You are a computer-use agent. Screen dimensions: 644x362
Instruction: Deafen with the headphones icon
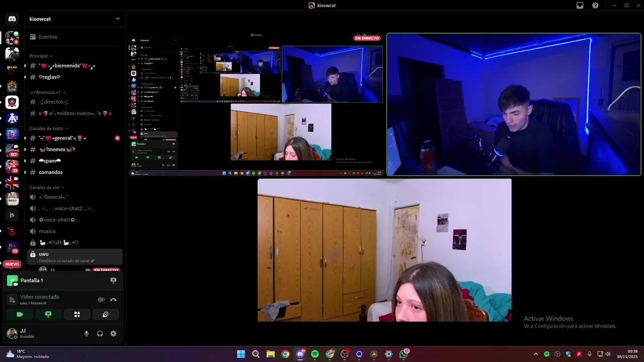(100, 333)
